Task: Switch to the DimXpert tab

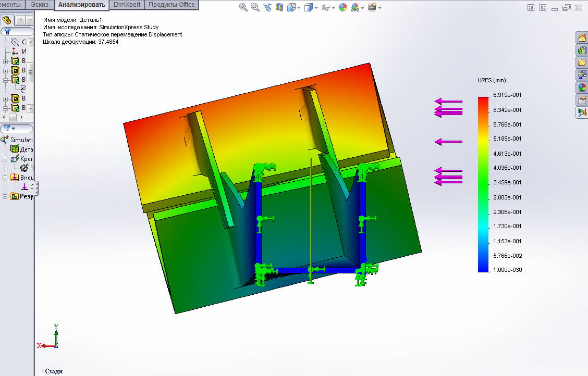Action: (x=127, y=5)
